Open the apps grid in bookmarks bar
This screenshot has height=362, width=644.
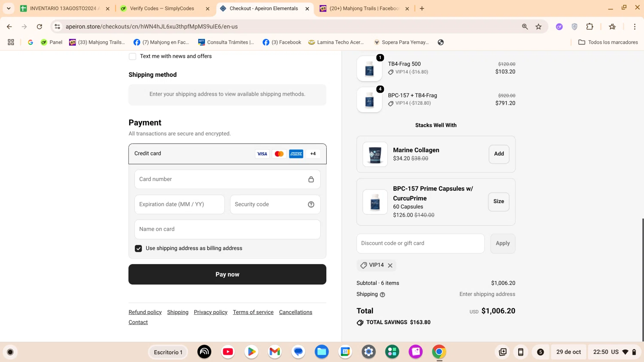[x=11, y=42]
